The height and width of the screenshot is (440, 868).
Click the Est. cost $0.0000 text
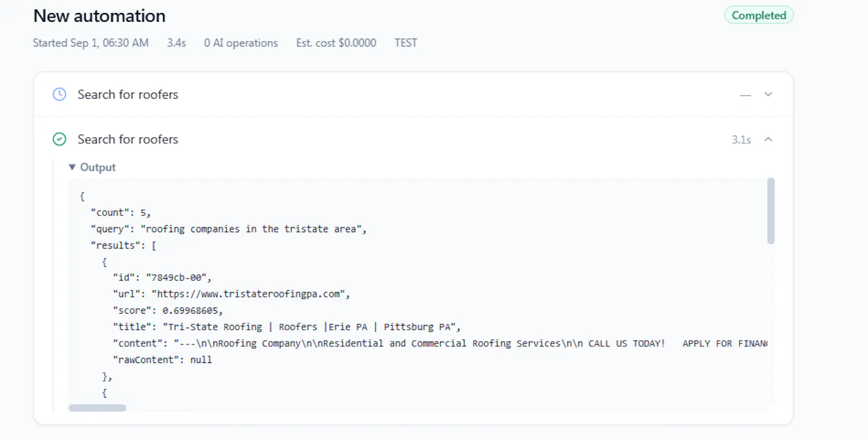(336, 43)
